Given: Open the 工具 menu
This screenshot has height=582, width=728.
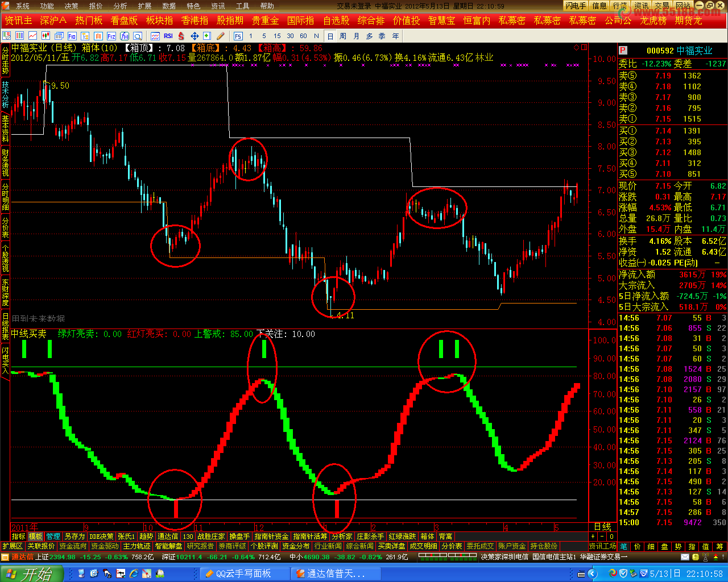Looking at the screenshot, I should (243, 6).
